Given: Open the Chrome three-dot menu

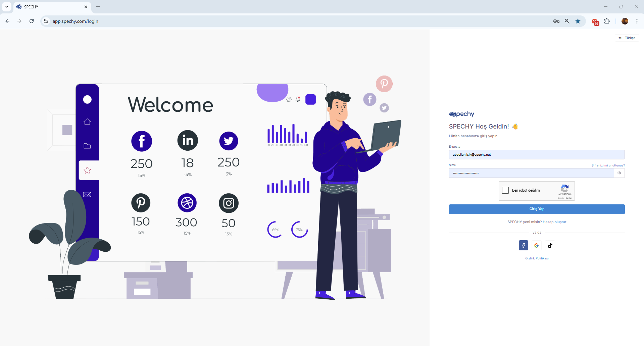Looking at the screenshot, I should [x=637, y=21].
